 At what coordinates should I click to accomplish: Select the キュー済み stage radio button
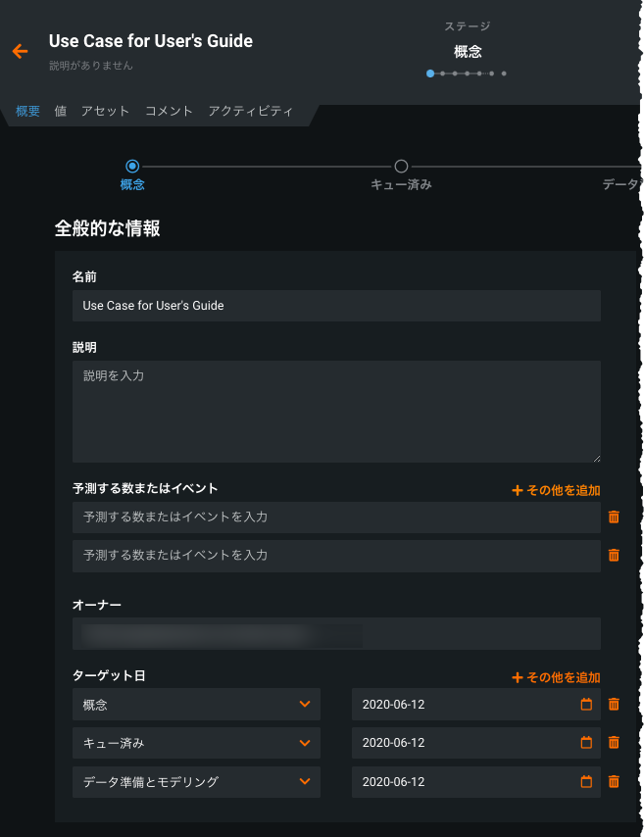[401, 167]
